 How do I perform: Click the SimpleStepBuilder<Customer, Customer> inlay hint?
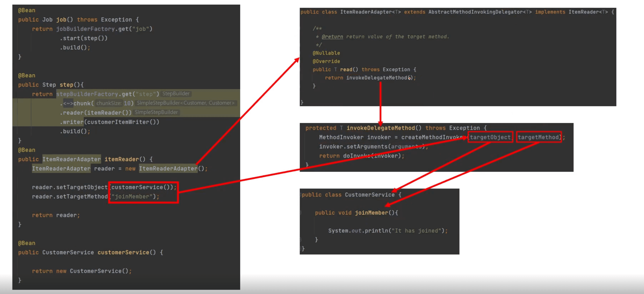[x=185, y=103]
